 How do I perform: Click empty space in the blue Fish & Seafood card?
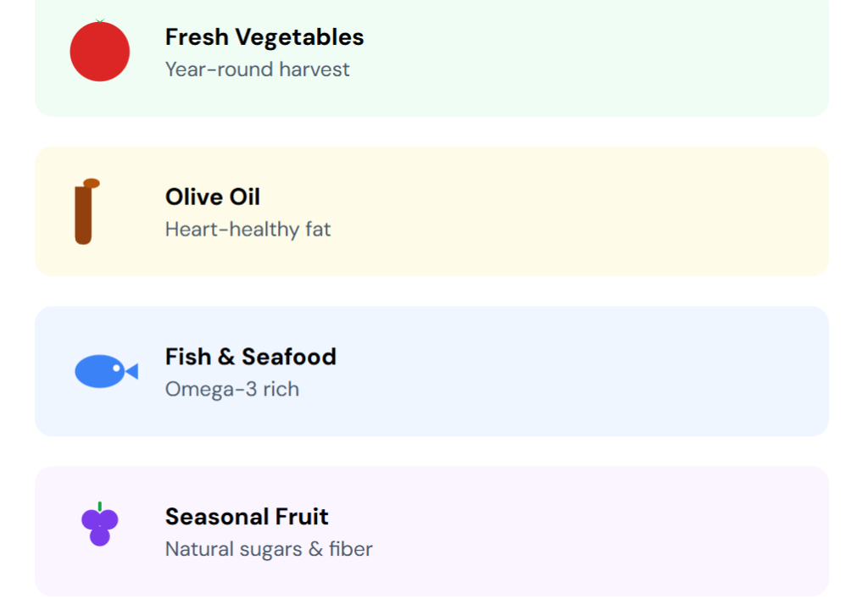click(593, 371)
